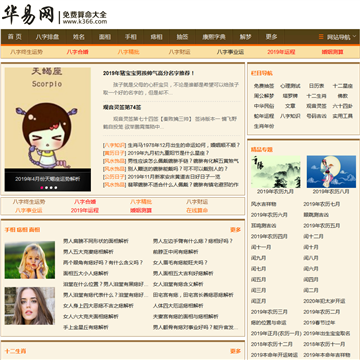Open 日历表 in the 栏目导航 panel

click(x=316, y=86)
